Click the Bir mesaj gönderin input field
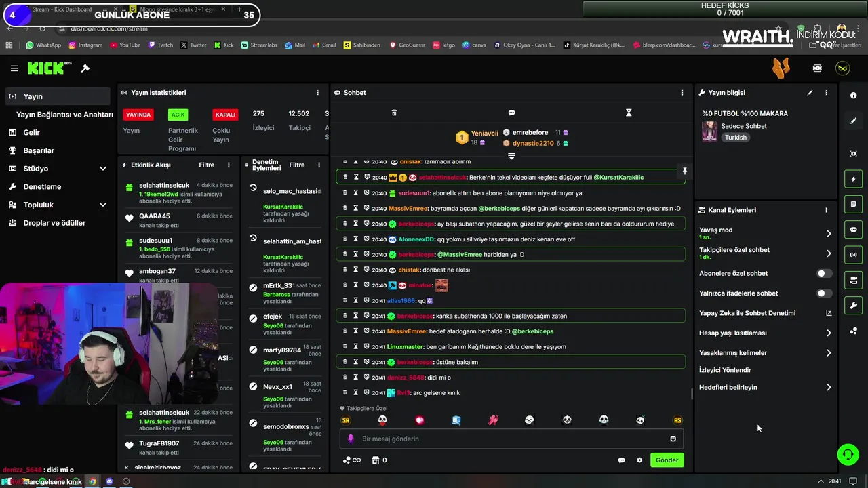The width and height of the screenshot is (868, 488). tap(511, 439)
